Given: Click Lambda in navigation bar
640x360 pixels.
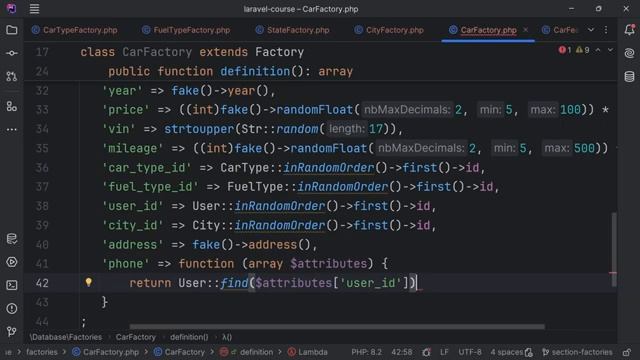Looking at the screenshot, I should click(x=308, y=352).
